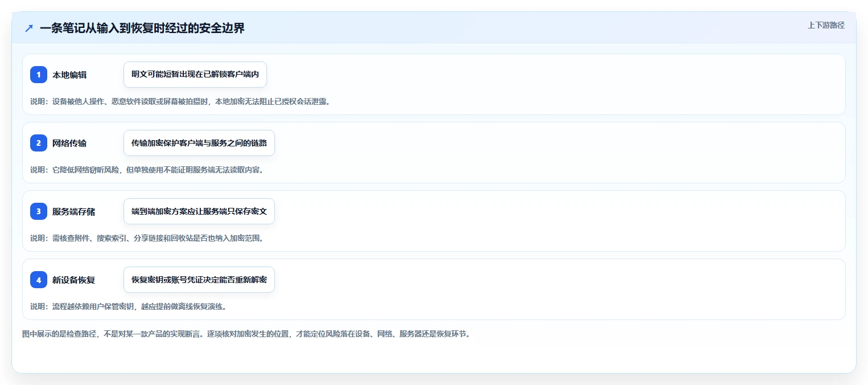
Task: Select the 服务端存储 step label
Action: [x=74, y=211]
